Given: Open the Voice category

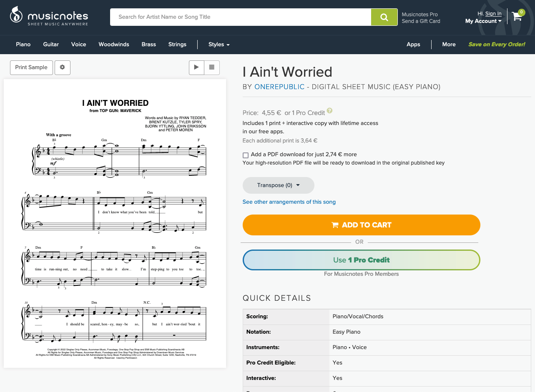Looking at the screenshot, I should tap(78, 45).
